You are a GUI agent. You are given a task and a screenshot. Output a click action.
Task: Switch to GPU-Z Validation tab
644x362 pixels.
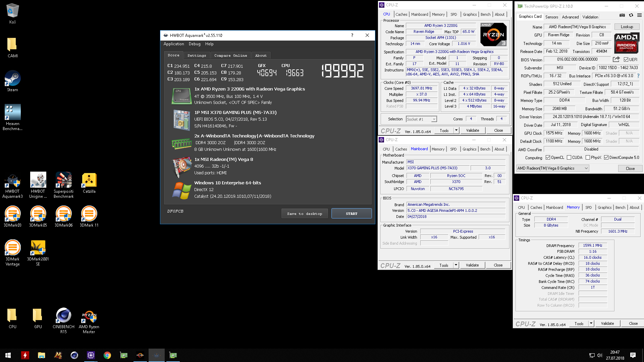590,17
